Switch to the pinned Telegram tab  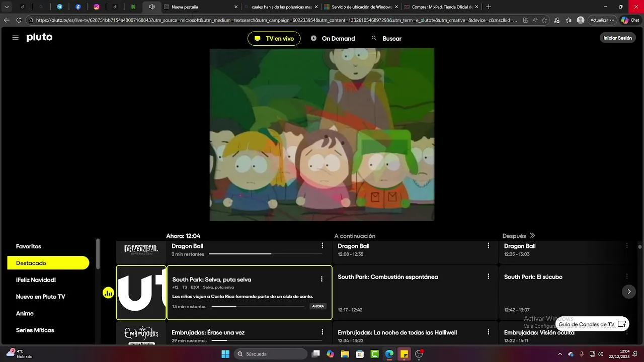(59, 7)
